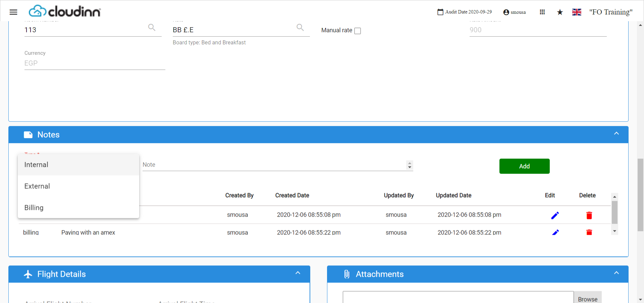
Task: Click the Notes section title
Action: 49,135
